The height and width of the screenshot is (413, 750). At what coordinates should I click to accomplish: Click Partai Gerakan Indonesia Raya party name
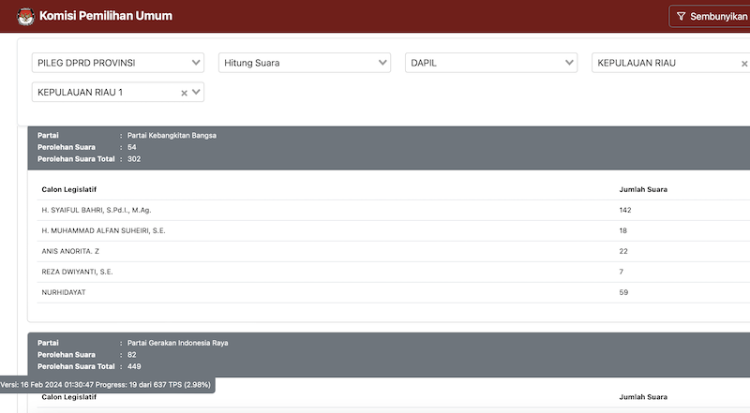177,343
